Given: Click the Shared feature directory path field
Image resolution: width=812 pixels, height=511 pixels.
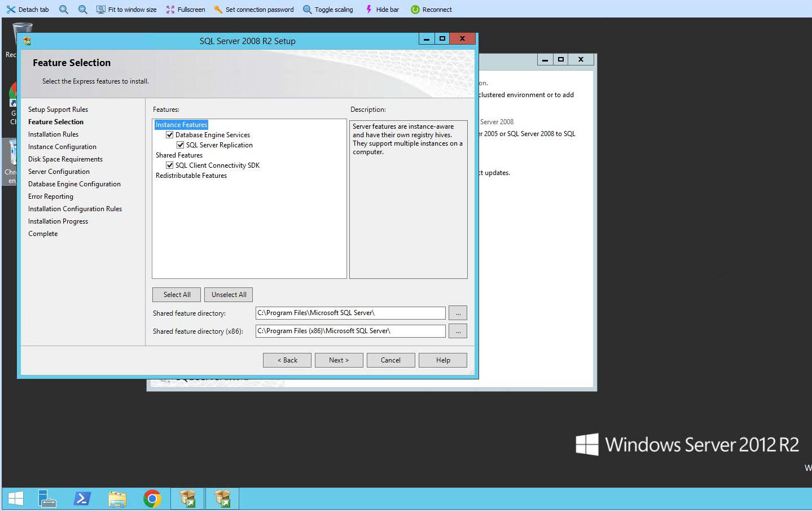Looking at the screenshot, I should tap(350, 313).
